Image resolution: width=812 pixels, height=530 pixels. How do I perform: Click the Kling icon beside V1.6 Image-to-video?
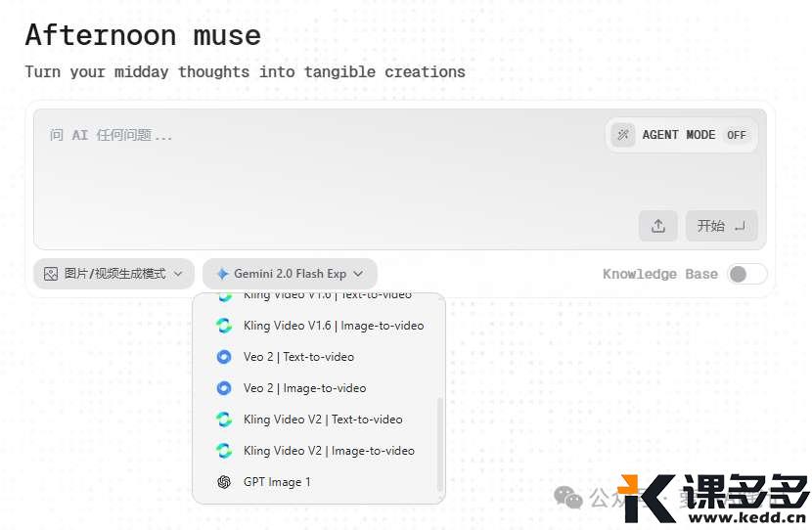pos(224,326)
